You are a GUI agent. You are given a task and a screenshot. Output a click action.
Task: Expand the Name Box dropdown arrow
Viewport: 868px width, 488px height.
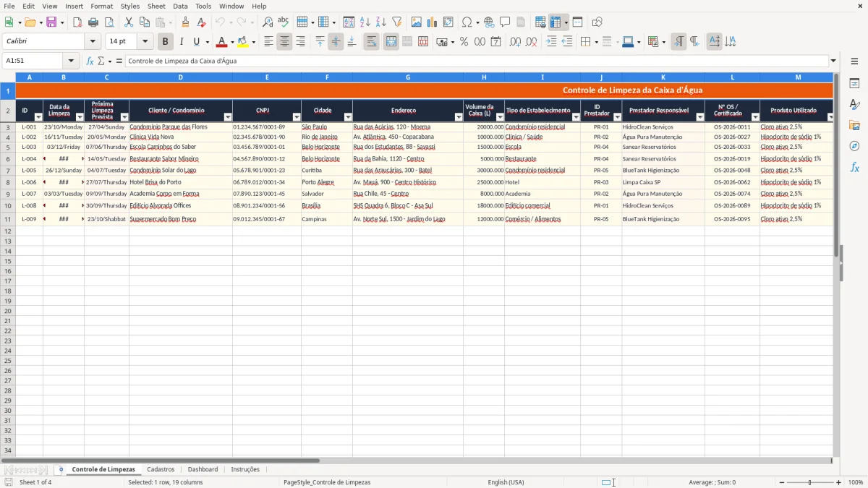pyautogui.click(x=71, y=61)
